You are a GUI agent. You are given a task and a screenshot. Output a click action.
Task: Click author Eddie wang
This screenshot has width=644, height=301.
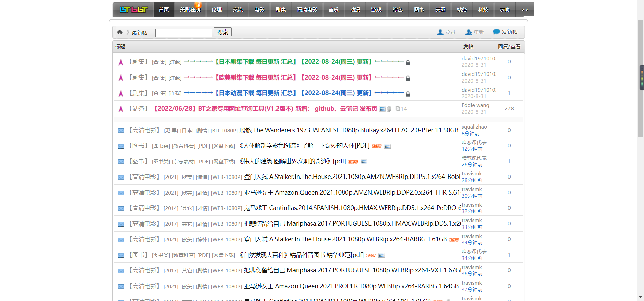[x=475, y=105]
